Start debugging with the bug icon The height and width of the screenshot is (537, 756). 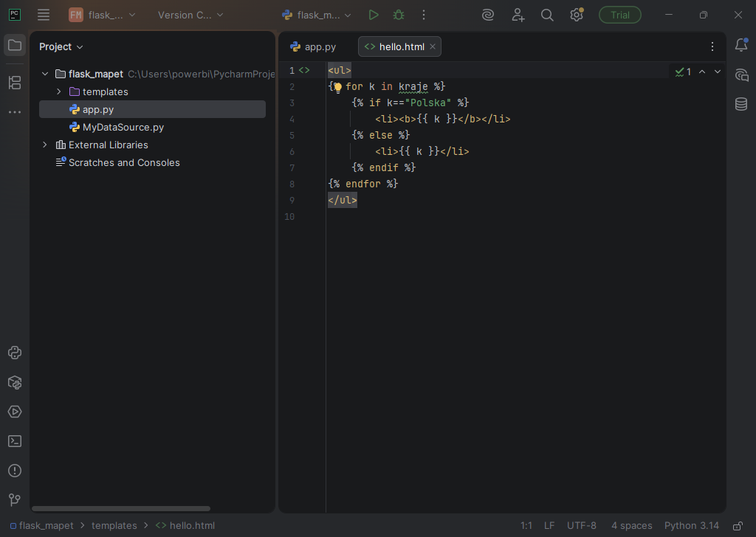398,15
